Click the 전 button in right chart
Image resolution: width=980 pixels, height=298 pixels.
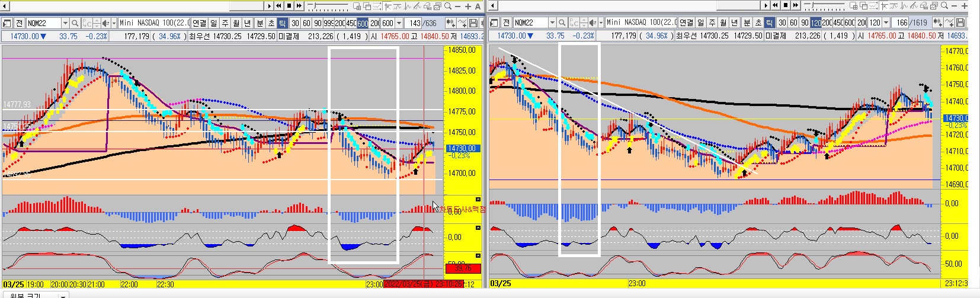click(x=506, y=23)
